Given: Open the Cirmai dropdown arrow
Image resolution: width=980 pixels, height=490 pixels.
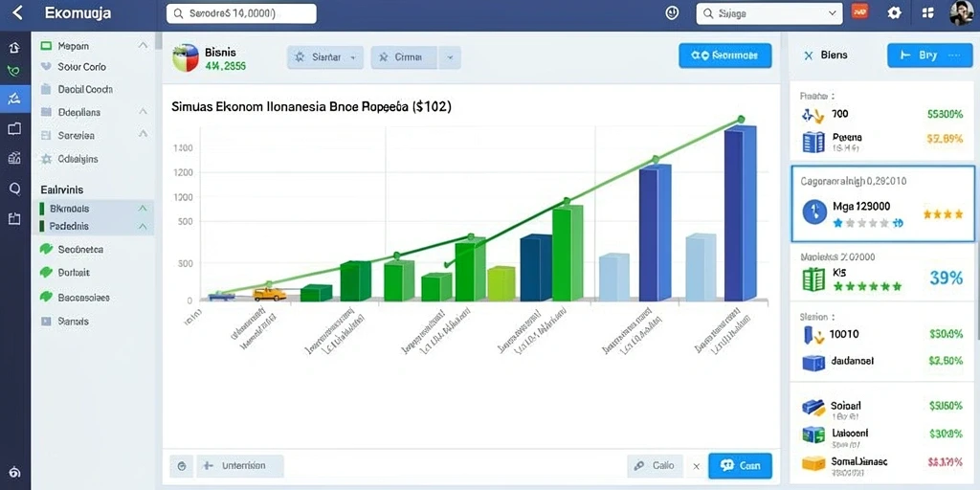Looking at the screenshot, I should click(450, 57).
